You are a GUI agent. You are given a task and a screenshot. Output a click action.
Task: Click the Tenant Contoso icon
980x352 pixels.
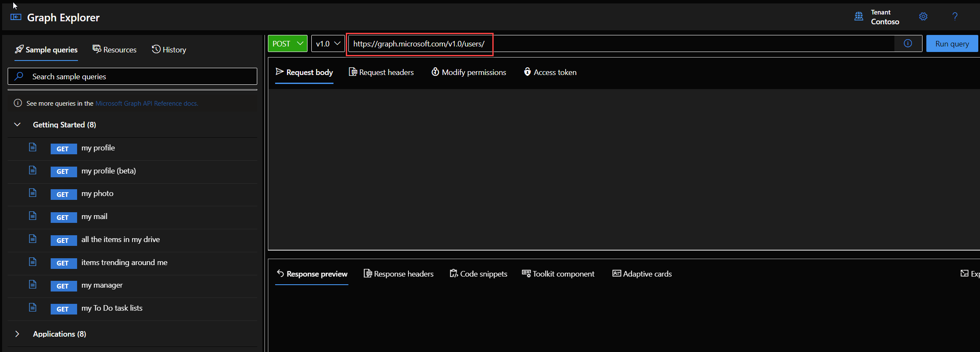859,17
